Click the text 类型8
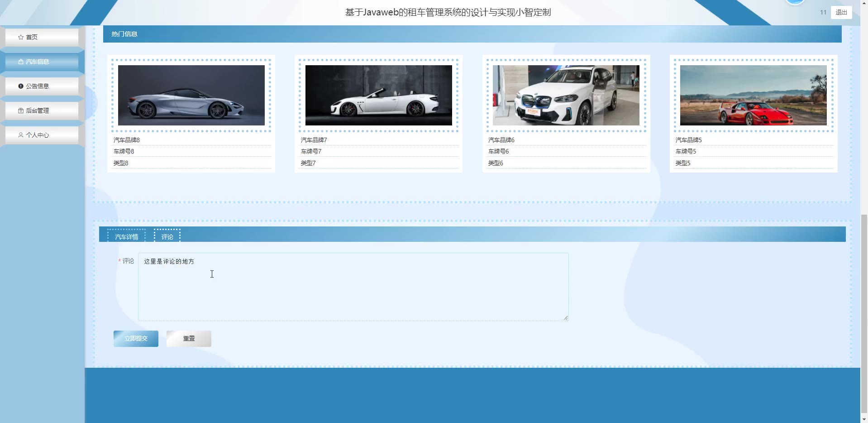868x423 pixels. click(121, 163)
